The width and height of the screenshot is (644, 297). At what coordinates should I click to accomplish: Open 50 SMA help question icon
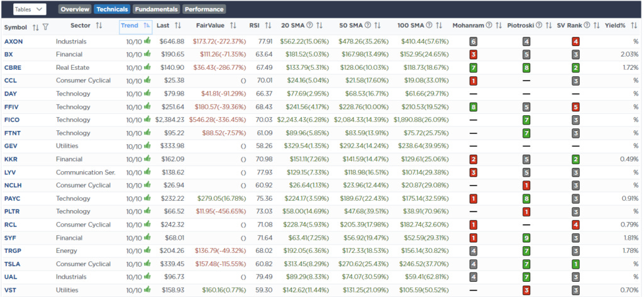367,25
